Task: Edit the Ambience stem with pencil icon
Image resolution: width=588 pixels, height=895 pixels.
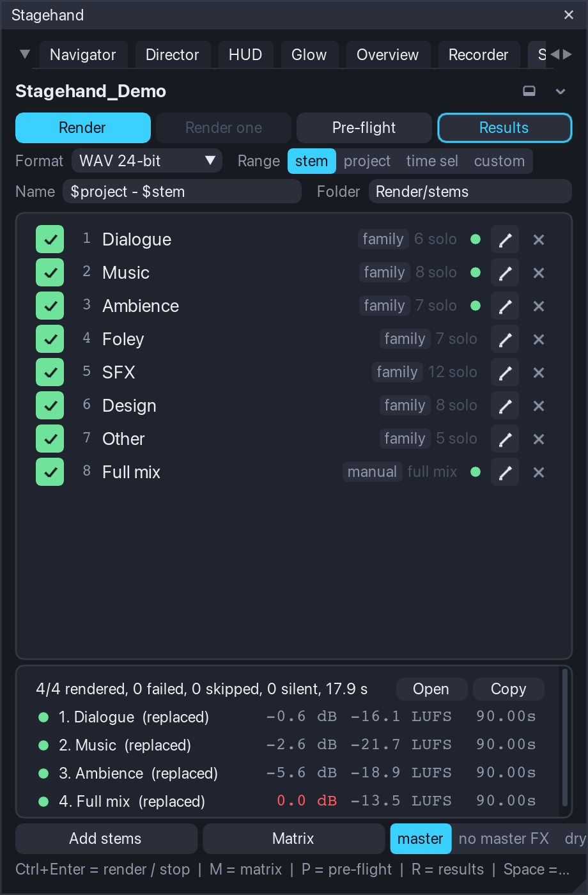Action: coord(505,306)
